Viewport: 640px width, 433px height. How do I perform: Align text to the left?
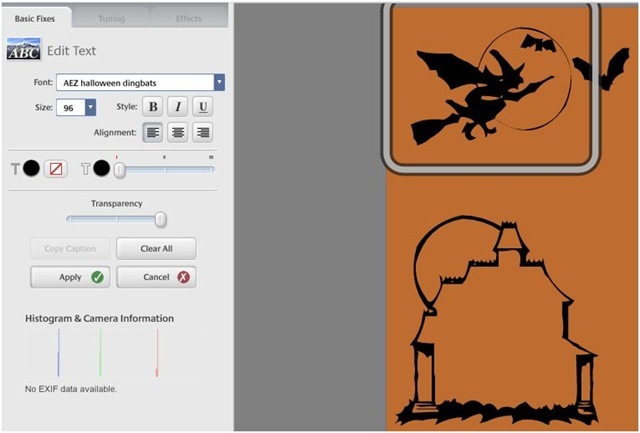pos(153,132)
